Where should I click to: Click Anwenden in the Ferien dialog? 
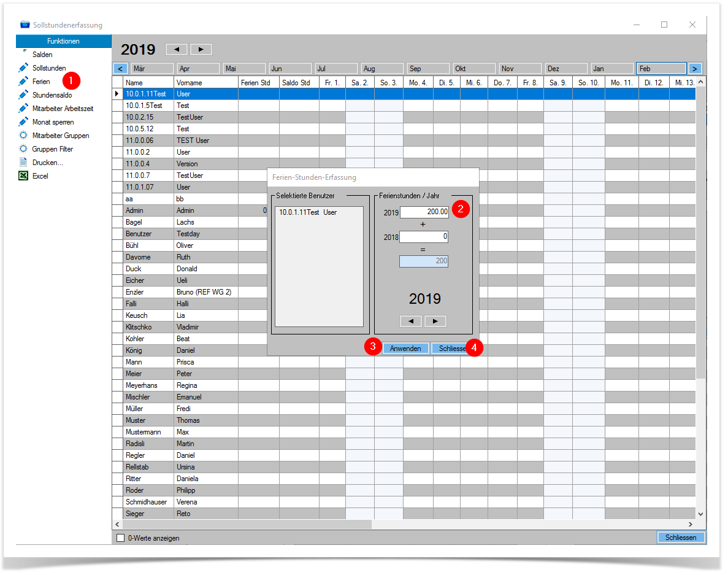(405, 349)
